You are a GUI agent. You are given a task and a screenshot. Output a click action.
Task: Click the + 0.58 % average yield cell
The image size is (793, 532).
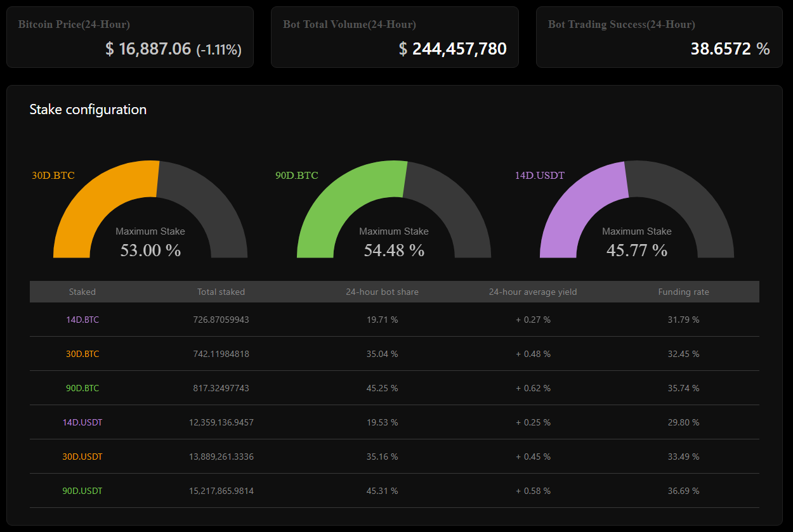click(x=533, y=491)
